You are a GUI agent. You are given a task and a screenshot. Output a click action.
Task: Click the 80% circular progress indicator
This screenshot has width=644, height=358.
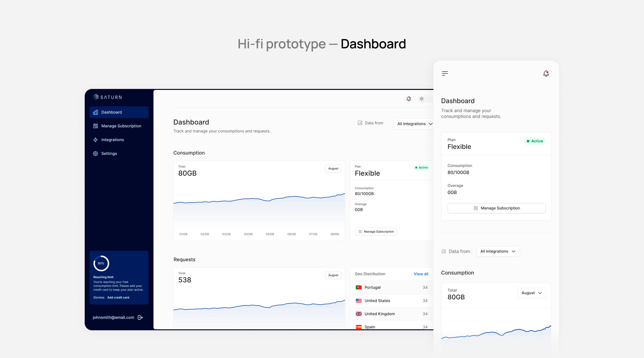tap(101, 264)
